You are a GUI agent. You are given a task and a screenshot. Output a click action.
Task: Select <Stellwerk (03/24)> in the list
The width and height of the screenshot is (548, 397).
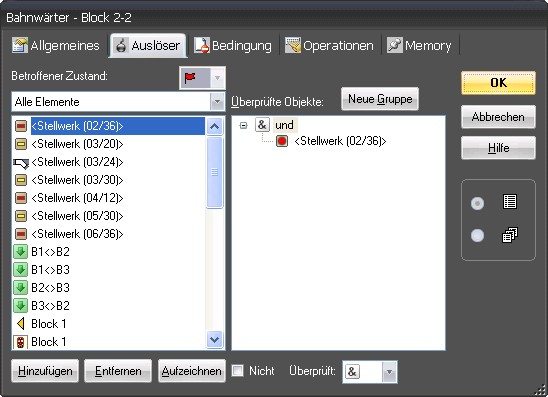(x=77, y=162)
